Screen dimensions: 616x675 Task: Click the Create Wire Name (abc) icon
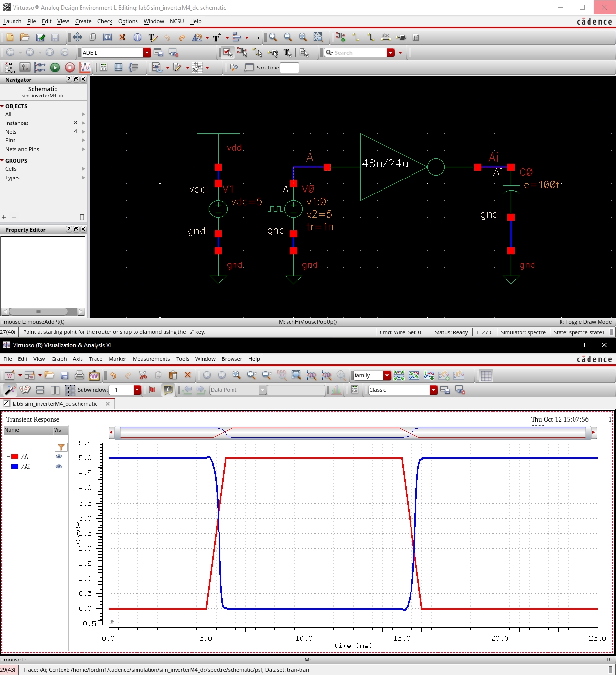point(385,37)
